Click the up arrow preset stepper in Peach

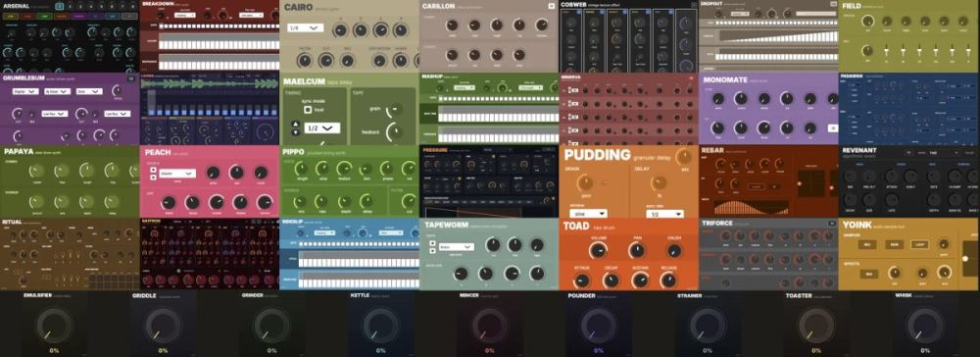152,170
